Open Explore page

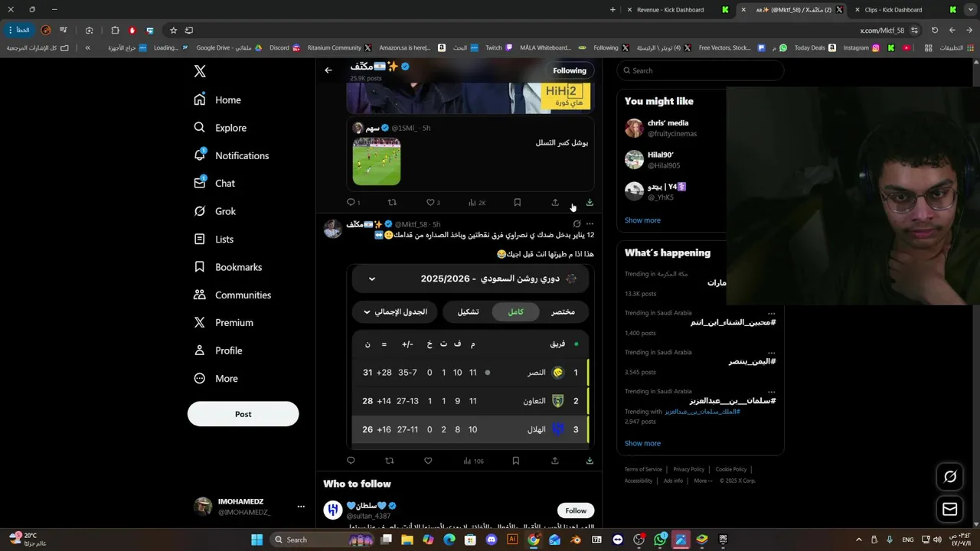pos(220,128)
